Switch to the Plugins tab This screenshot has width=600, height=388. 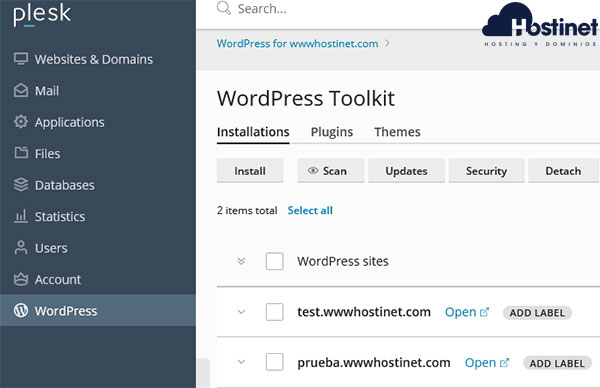[x=332, y=132]
